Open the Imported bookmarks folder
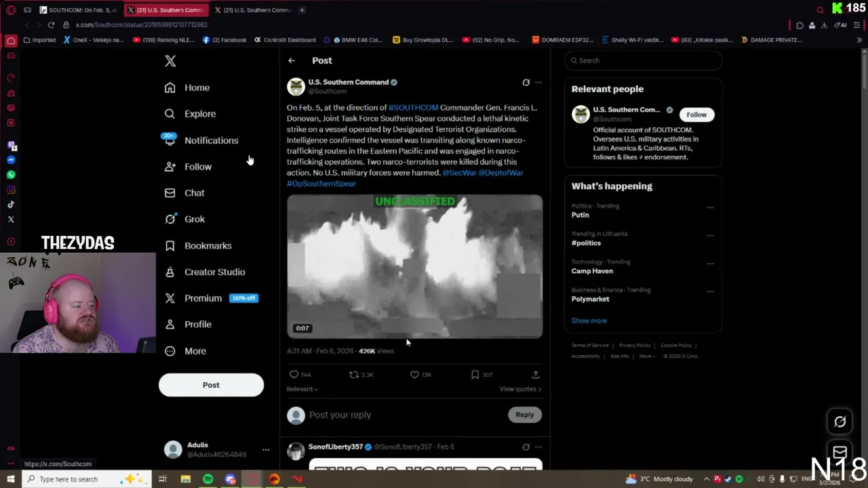The height and width of the screenshot is (488, 868). (39, 40)
